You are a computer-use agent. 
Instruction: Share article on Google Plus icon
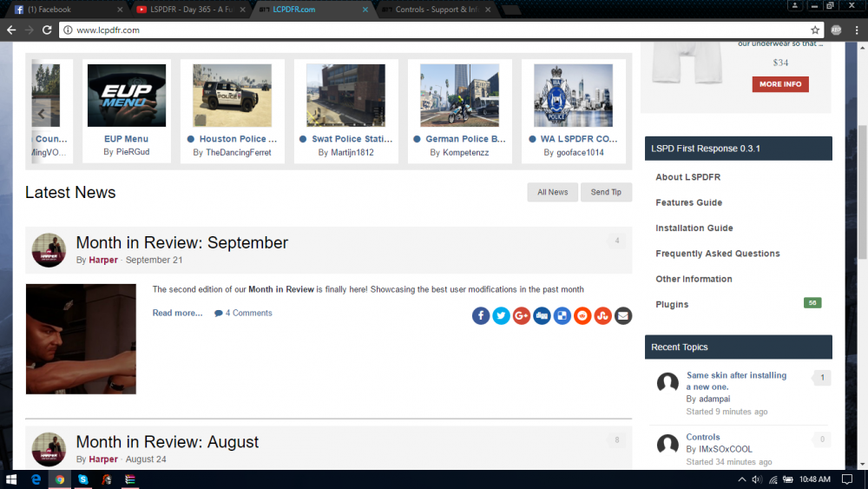pyautogui.click(x=522, y=315)
